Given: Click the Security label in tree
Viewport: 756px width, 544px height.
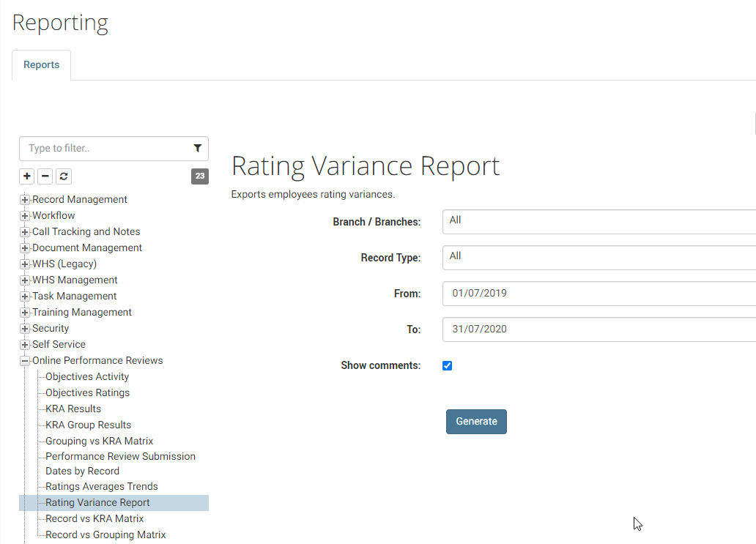Looking at the screenshot, I should pyautogui.click(x=51, y=329).
